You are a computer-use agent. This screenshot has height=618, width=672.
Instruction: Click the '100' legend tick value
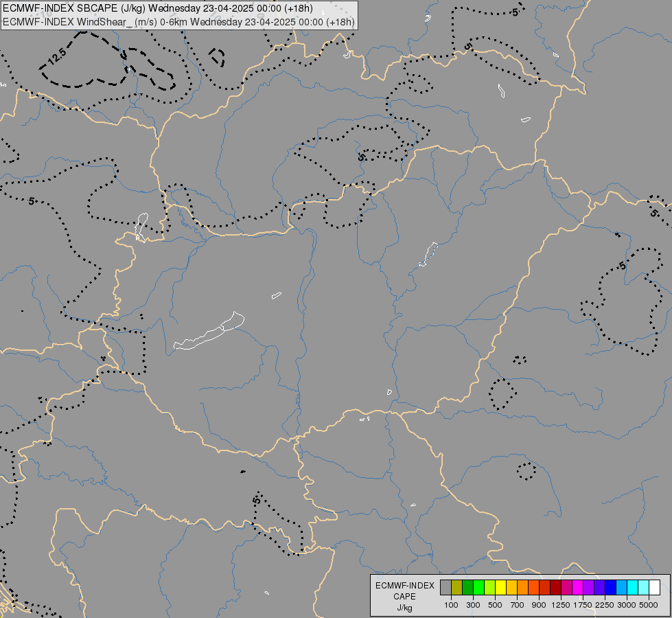pos(451,605)
